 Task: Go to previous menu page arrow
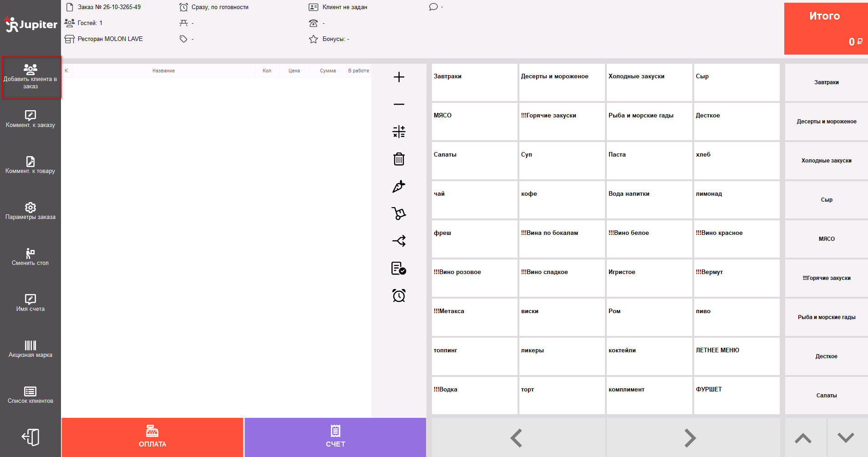[518, 438]
